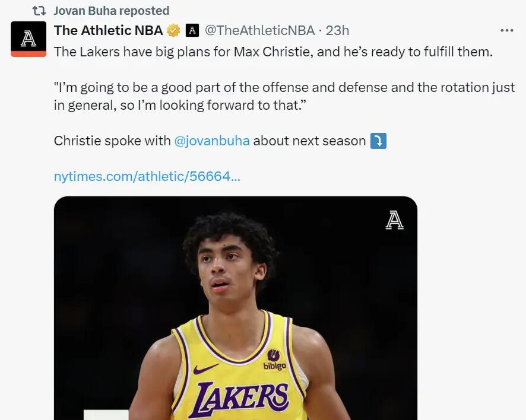The height and width of the screenshot is (420, 526).
Task: Open the nytimes.com/athletic article link
Action: click(x=147, y=176)
